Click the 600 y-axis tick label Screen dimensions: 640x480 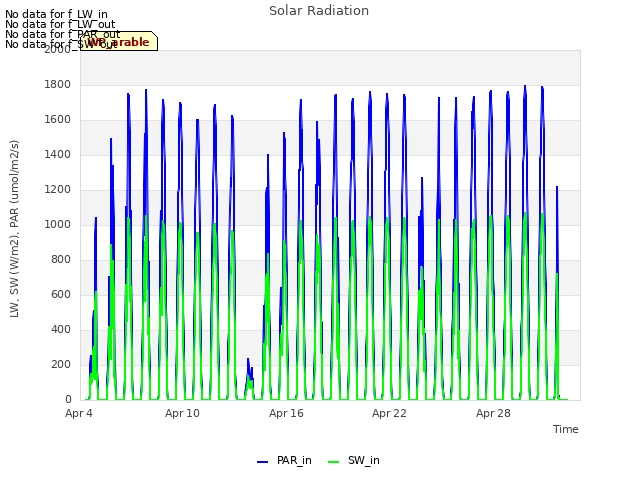pyautogui.click(x=61, y=295)
